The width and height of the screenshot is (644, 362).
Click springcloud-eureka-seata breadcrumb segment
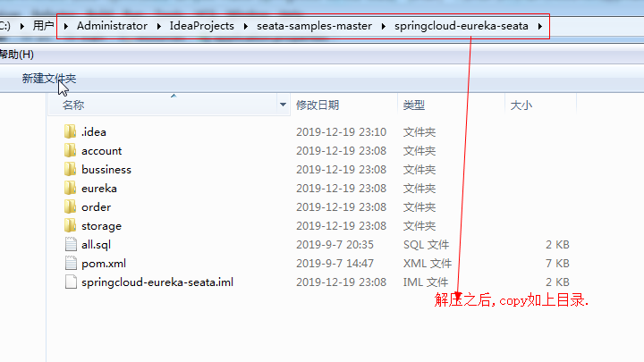click(x=462, y=26)
